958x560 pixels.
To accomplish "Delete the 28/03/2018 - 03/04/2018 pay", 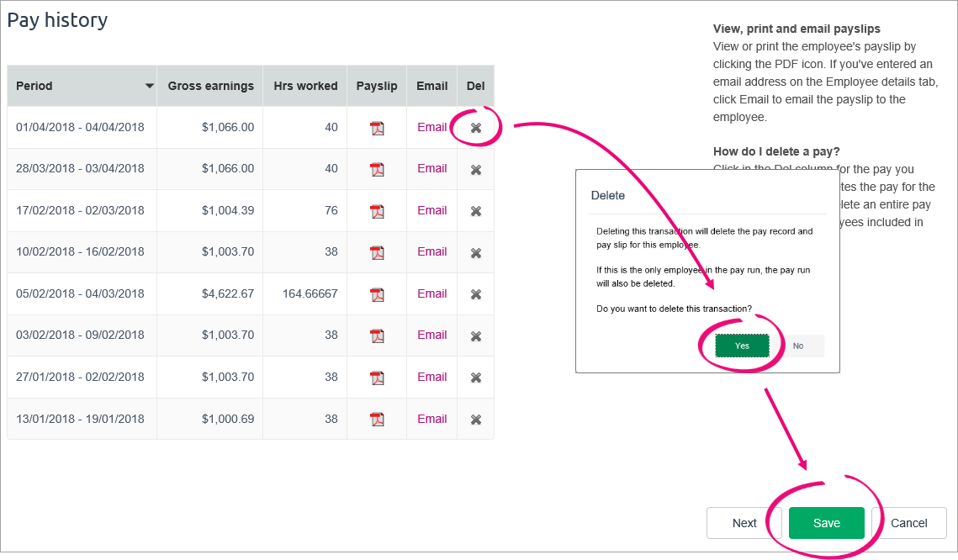I will point(476,170).
